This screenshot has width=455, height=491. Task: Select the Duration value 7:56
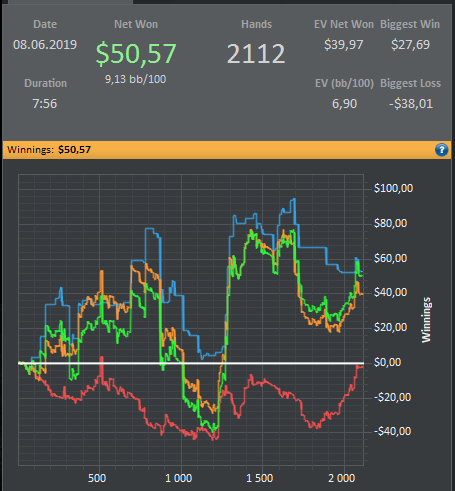pyautogui.click(x=45, y=104)
